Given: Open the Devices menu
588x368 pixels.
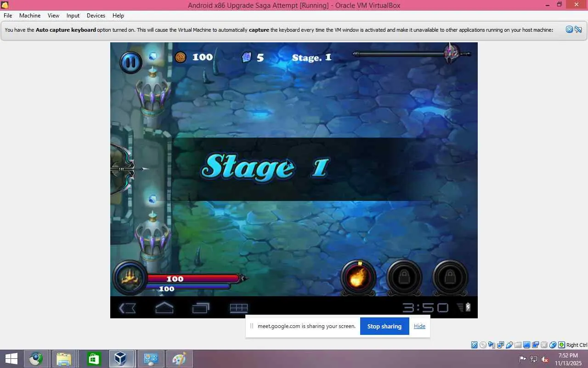Looking at the screenshot, I should click(96, 16).
